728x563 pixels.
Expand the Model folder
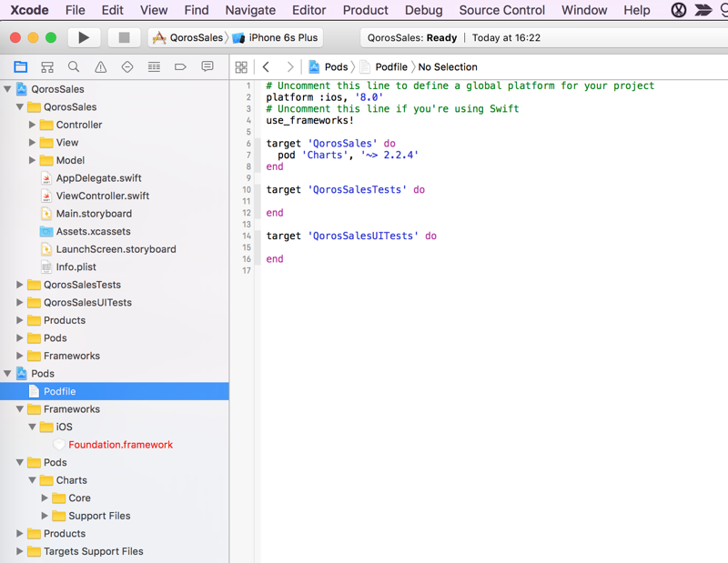click(x=32, y=160)
